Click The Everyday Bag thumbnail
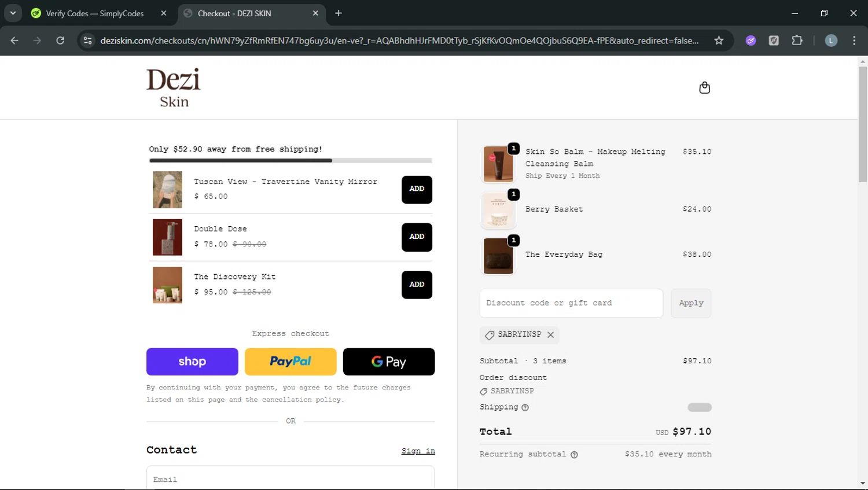 498,256
